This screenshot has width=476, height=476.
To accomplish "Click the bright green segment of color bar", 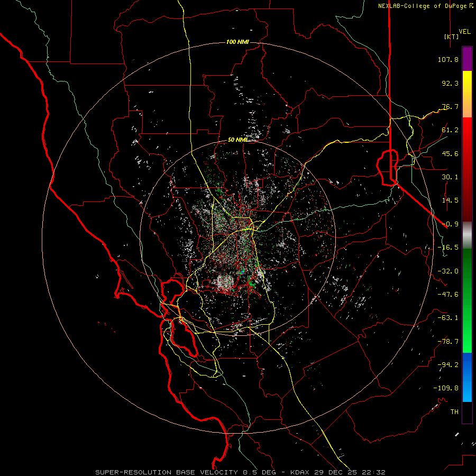I will click(x=467, y=300).
